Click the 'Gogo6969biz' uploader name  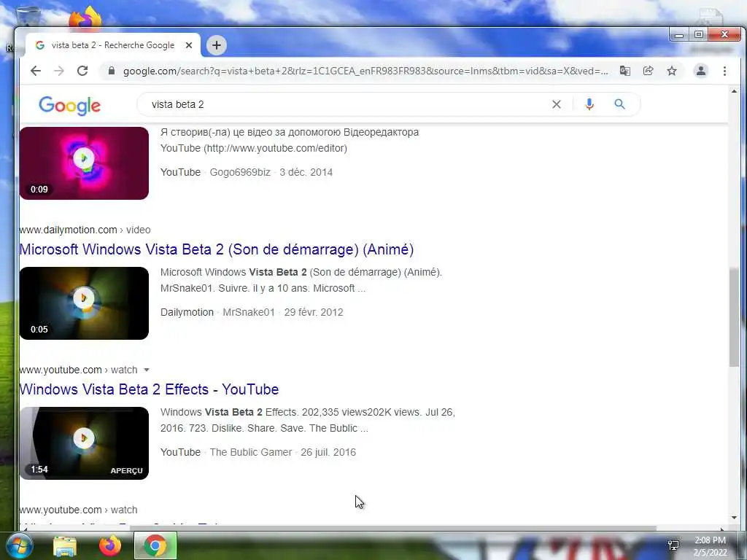(x=240, y=172)
